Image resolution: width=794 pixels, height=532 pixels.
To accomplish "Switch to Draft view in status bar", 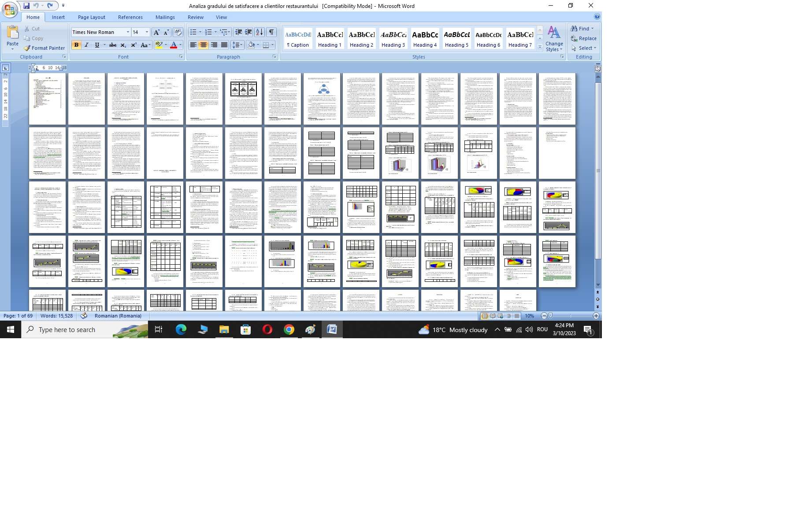I will 516,316.
